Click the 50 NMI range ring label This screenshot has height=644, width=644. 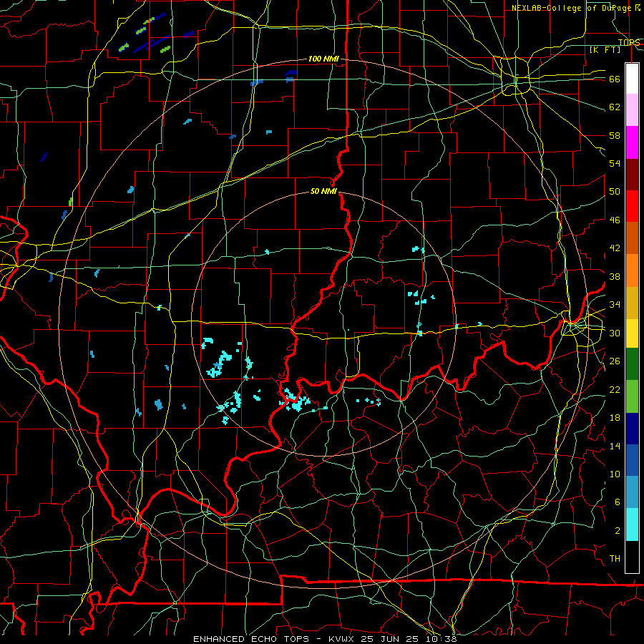click(323, 191)
